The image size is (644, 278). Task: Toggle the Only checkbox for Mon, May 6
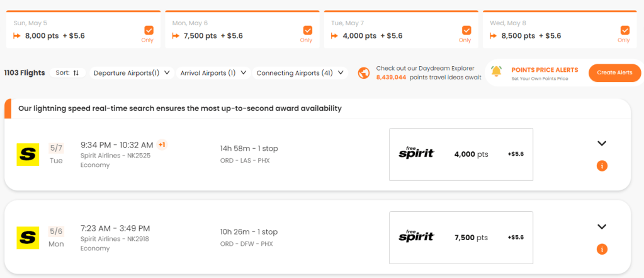pos(307,30)
